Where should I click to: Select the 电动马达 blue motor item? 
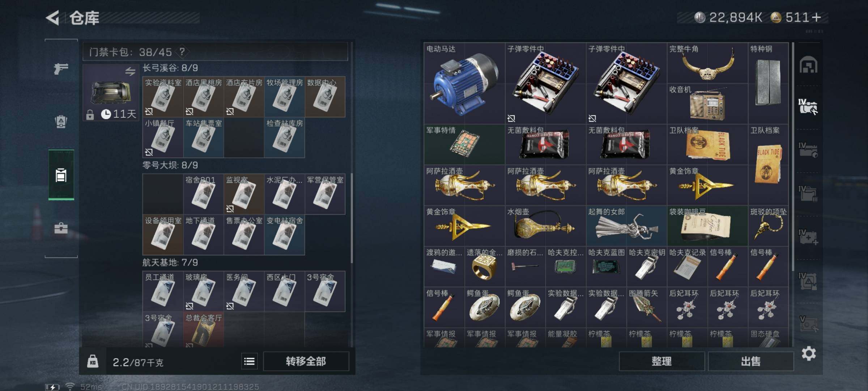464,83
